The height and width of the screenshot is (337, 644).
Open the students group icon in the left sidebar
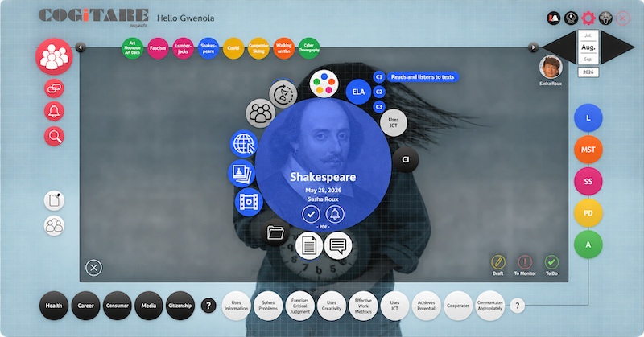click(54, 56)
